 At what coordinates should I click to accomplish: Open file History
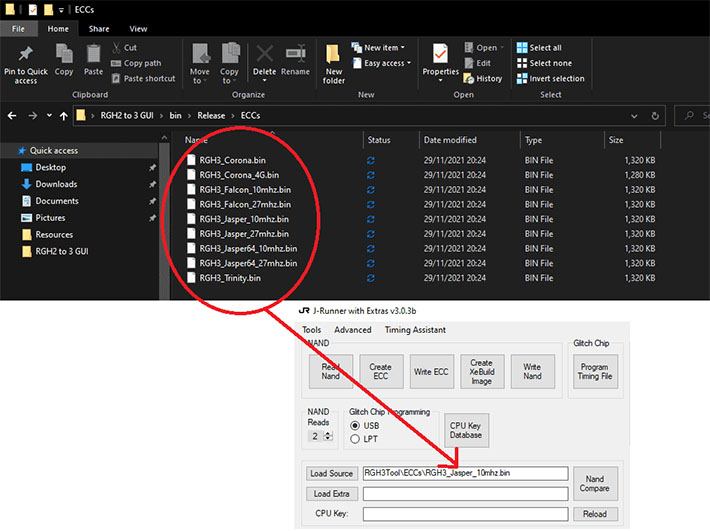[x=483, y=79]
